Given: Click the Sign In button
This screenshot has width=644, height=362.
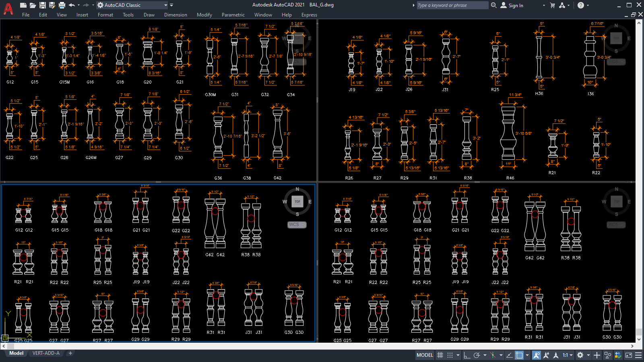Looking at the screenshot, I should (x=512, y=5).
